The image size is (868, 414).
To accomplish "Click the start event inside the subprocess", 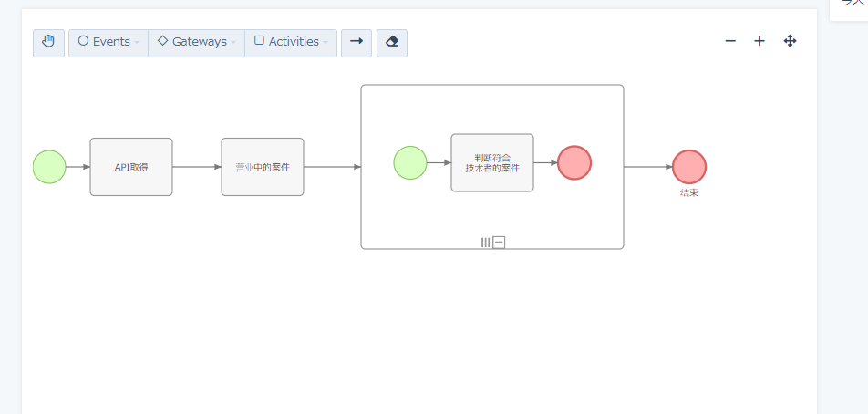I will 410,163.
